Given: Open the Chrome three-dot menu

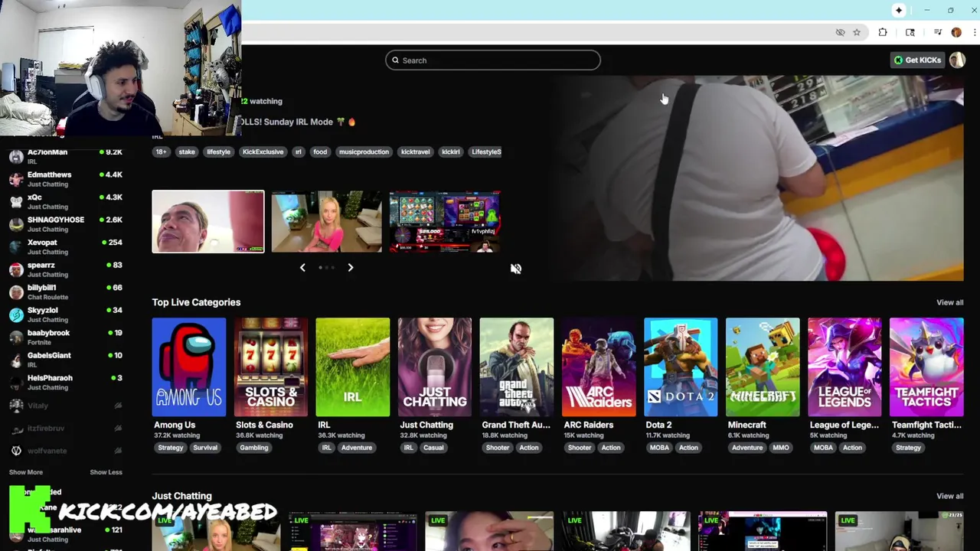Looking at the screenshot, I should pyautogui.click(x=975, y=32).
